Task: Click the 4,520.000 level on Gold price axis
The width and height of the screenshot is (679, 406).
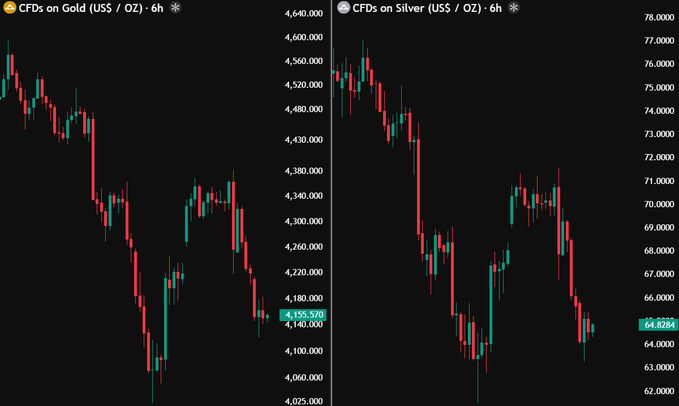Action: [304, 85]
